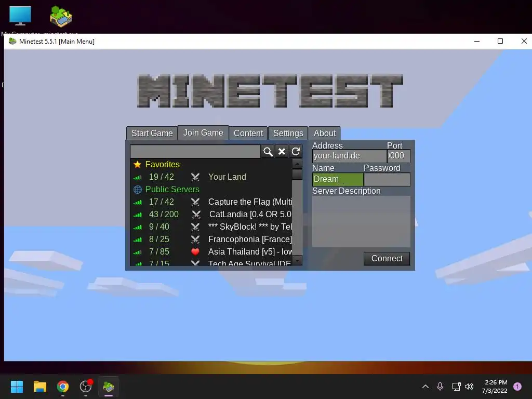This screenshot has height=399, width=532.
Task: Click the server list scroll up arrow
Action: click(297, 164)
